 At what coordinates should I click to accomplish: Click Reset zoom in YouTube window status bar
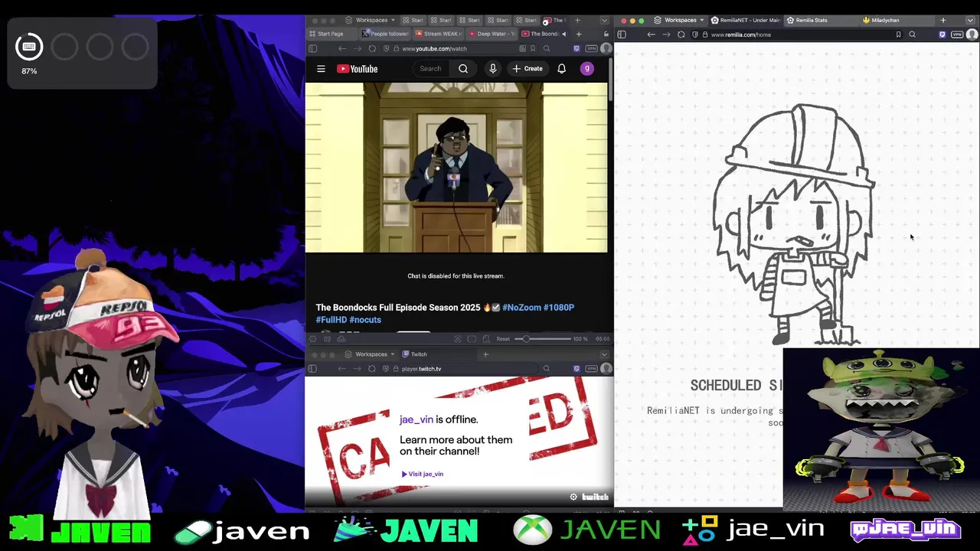pyautogui.click(x=503, y=339)
